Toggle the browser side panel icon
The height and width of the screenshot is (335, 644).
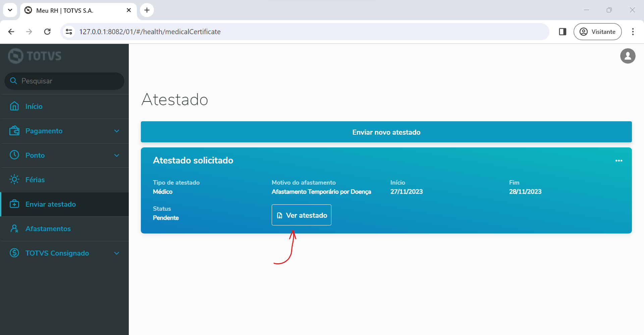pyautogui.click(x=562, y=32)
